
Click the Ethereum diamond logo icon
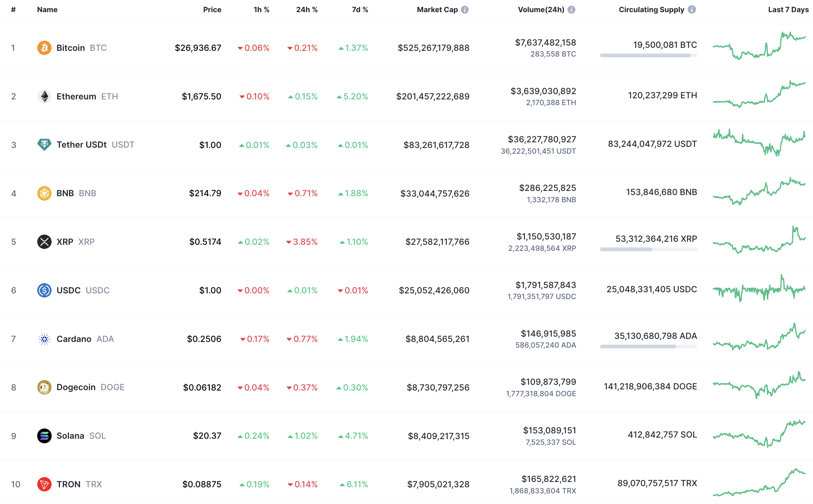(x=44, y=96)
